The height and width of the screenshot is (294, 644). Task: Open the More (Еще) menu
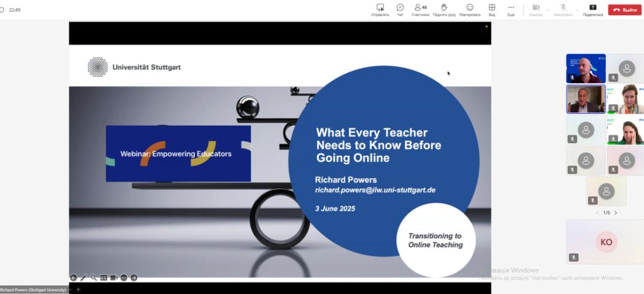click(x=511, y=9)
